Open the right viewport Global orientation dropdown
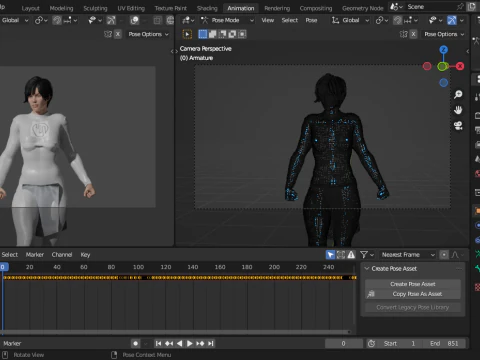The height and width of the screenshot is (360, 480). pyautogui.click(x=351, y=20)
